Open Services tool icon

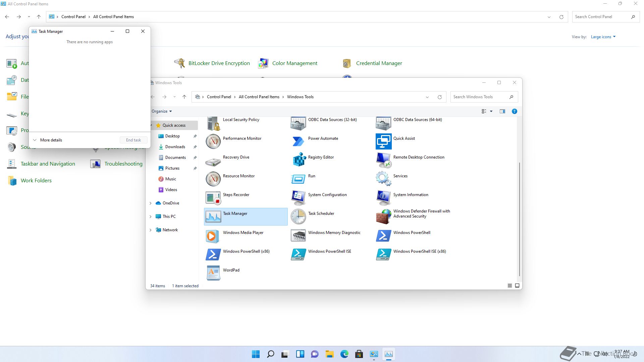pyautogui.click(x=383, y=179)
